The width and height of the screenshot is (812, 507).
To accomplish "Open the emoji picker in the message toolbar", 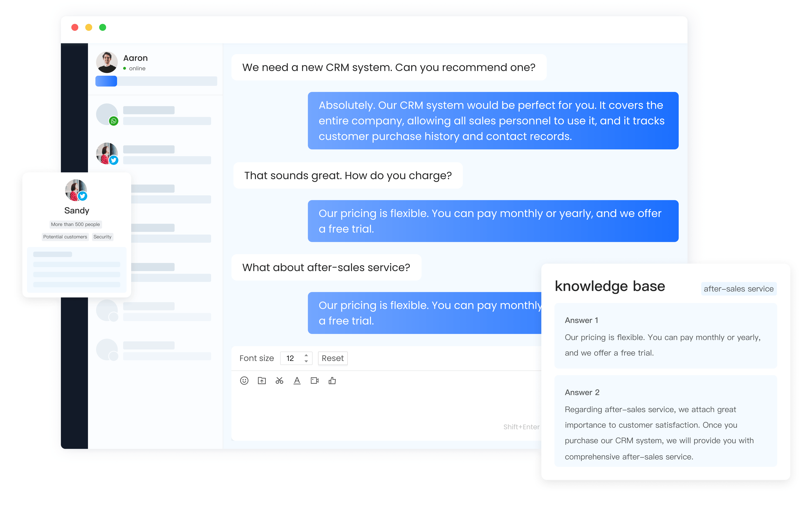I will (244, 381).
